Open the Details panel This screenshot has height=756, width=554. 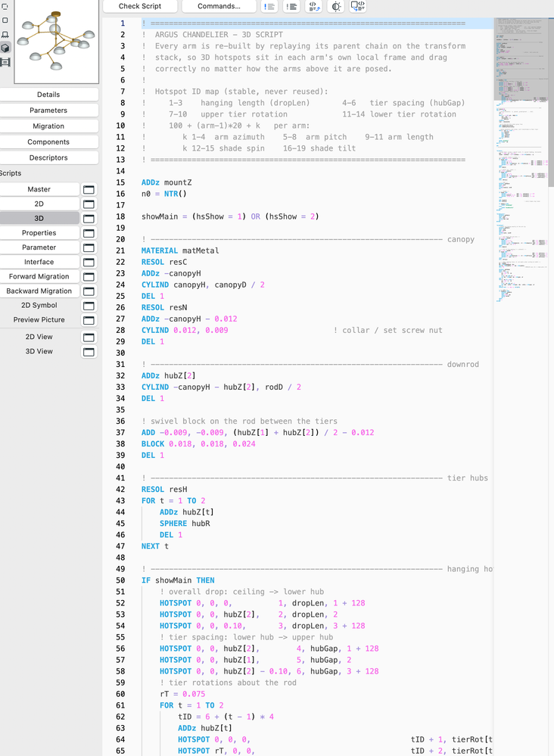pyautogui.click(x=48, y=95)
